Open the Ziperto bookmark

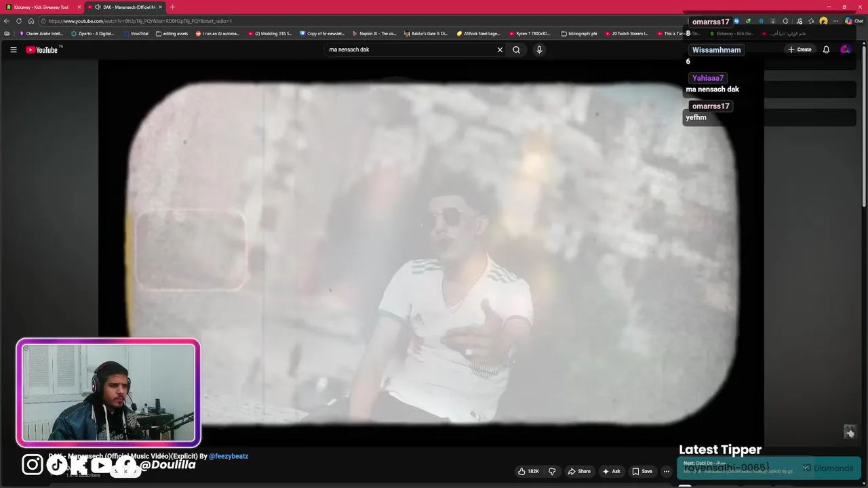click(x=93, y=33)
